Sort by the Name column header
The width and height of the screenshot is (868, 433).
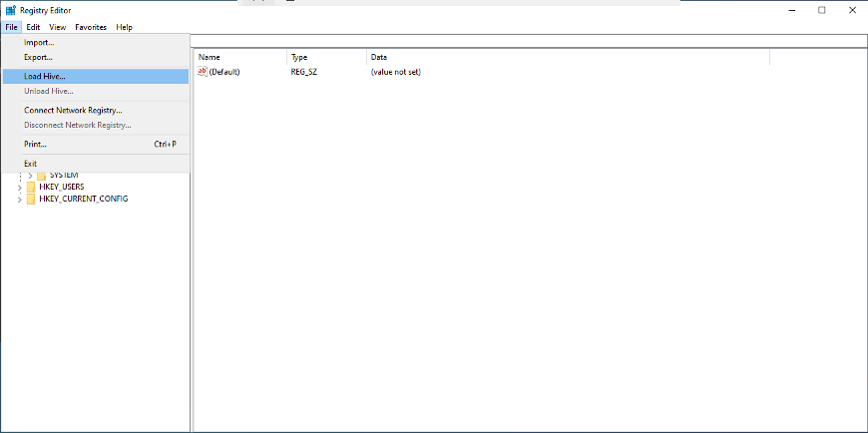(x=240, y=57)
